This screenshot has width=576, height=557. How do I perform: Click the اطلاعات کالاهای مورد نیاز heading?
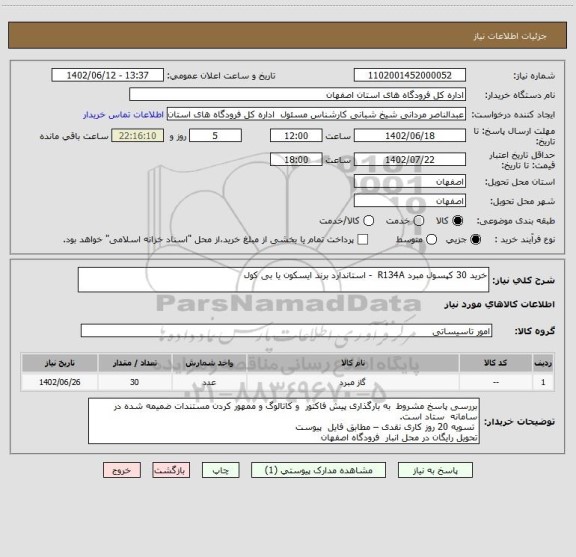(500, 305)
